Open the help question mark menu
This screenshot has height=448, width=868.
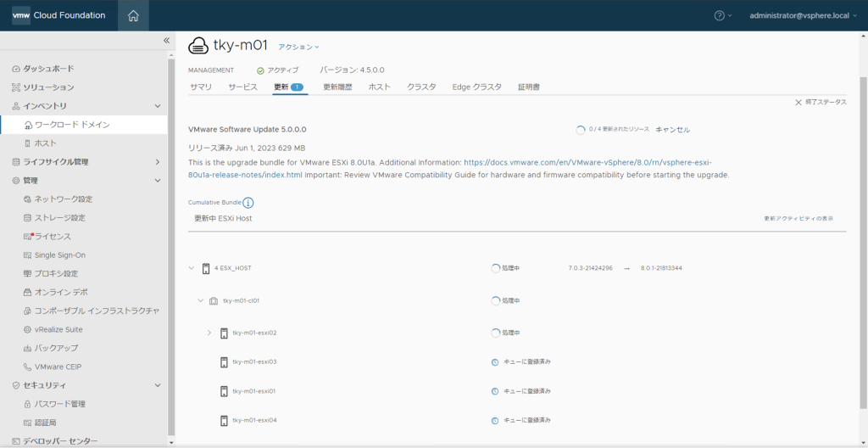pyautogui.click(x=723, y=15)
